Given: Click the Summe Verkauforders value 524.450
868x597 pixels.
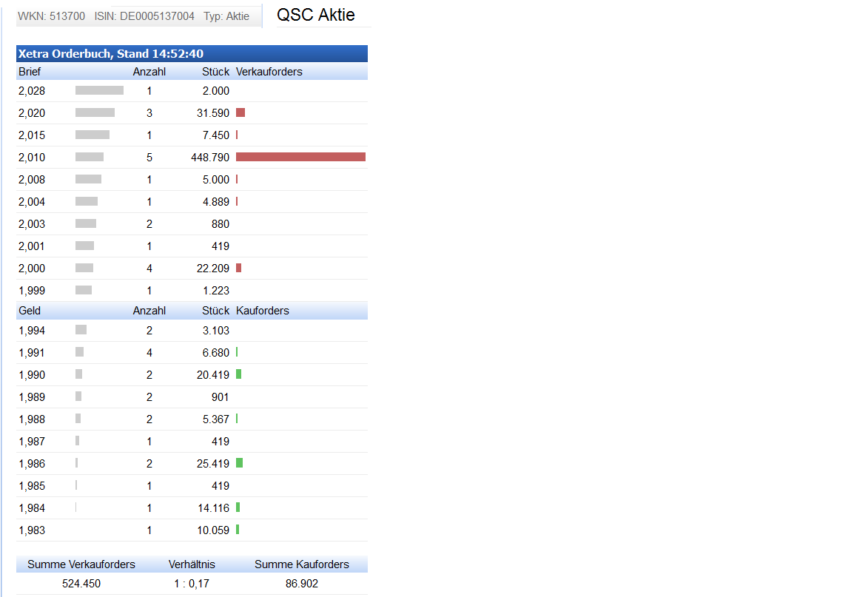Looking at the screenshot, I should [81, 584].
